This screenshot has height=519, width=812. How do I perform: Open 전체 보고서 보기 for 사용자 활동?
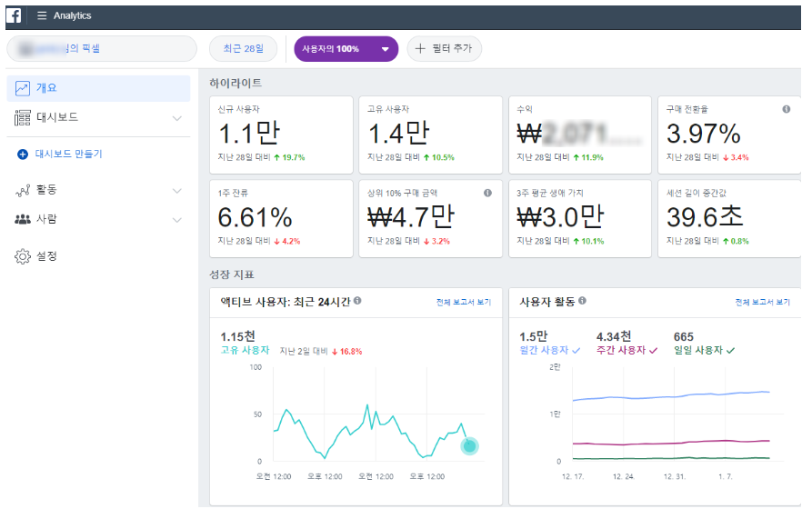(762, 302)
